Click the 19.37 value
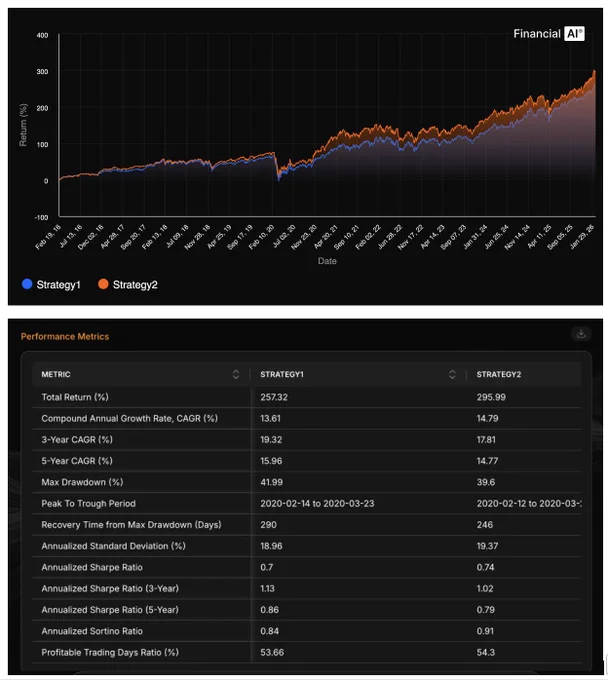Image resolution: width=608 pixels, height=680 pixels. [487, 546]
